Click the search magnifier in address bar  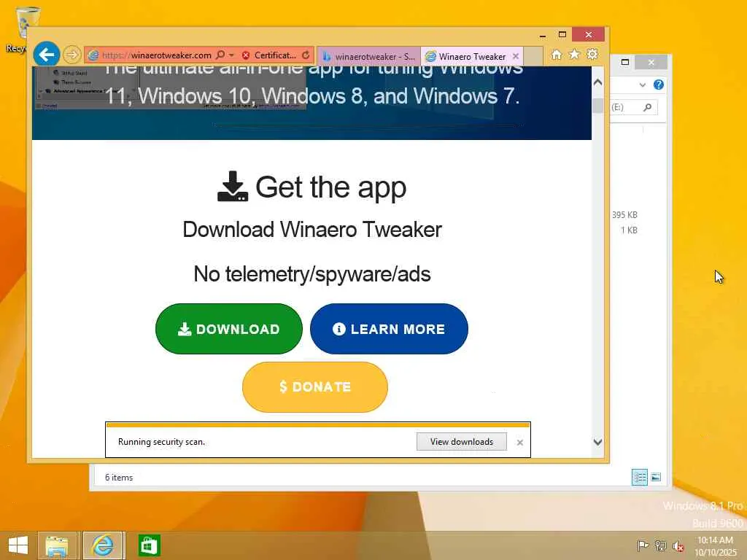click(220, 55)
